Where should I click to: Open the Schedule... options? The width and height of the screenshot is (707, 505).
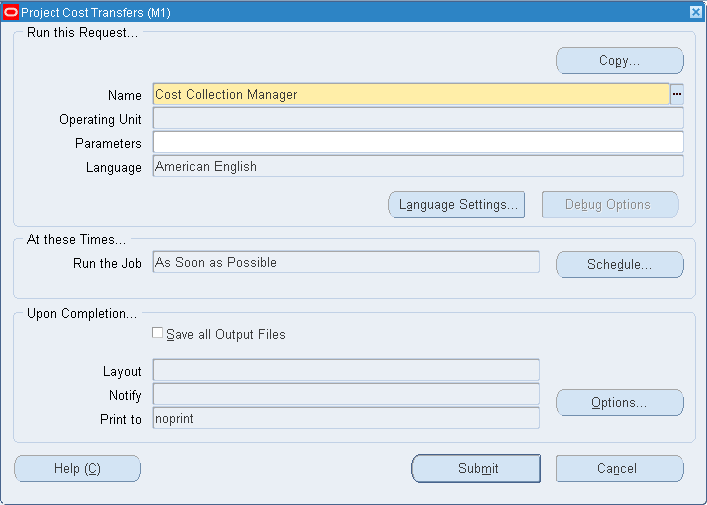pos(619,265)
